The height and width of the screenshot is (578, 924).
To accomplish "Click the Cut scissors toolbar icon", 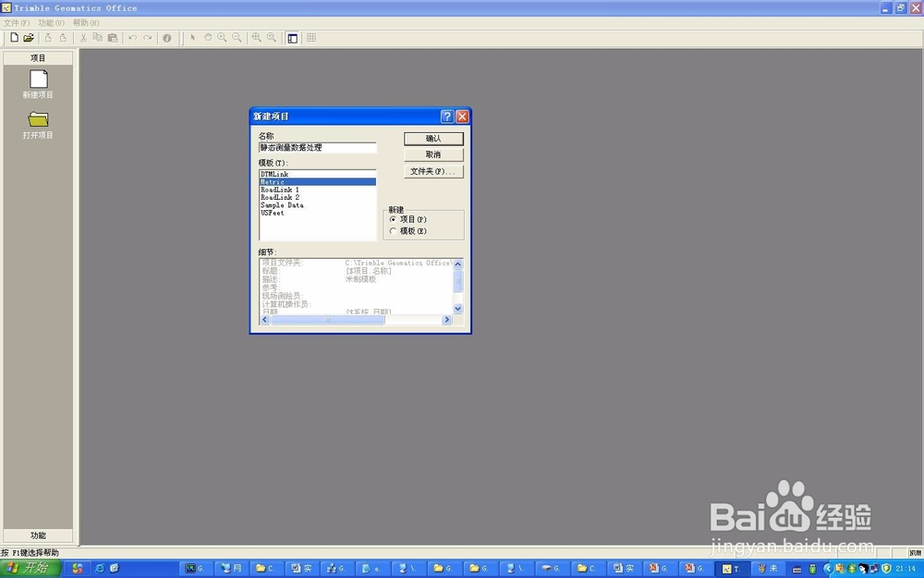I will click(83, 38).
